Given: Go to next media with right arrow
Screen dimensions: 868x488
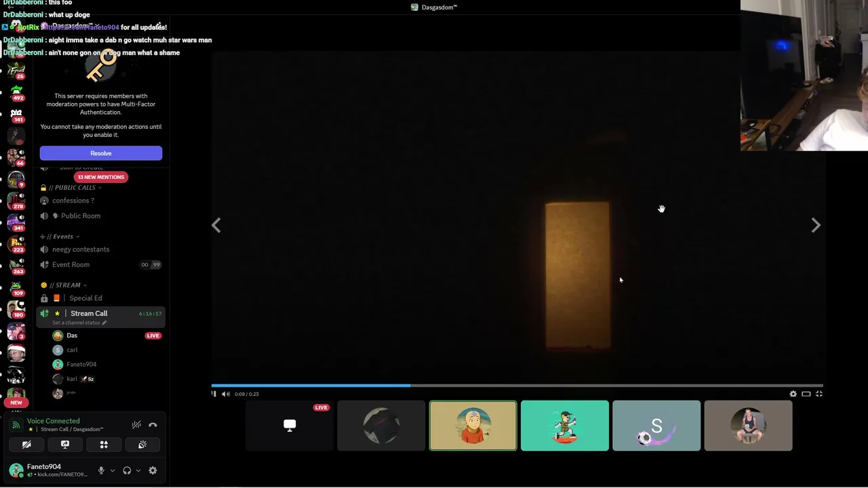Looking at the screenshot, I should 816,225.
